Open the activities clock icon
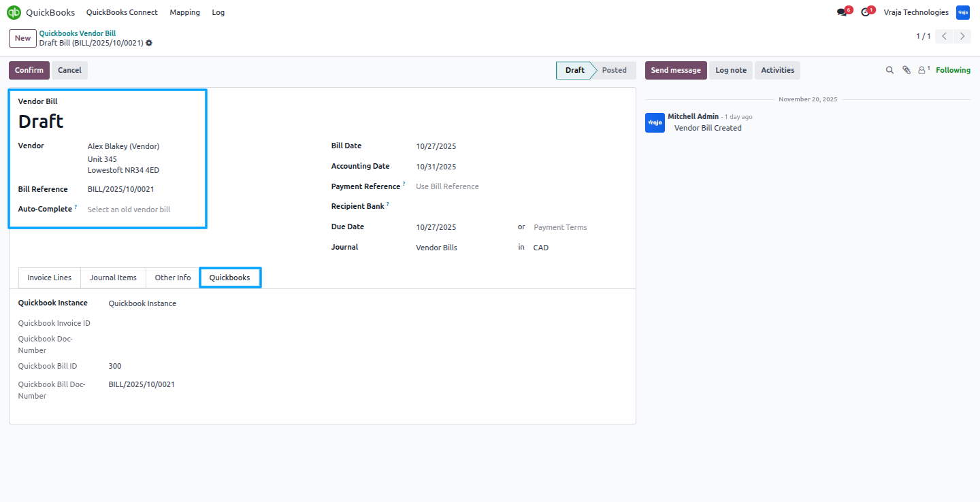The image size is (980, 502). click(x=866, y=12)
